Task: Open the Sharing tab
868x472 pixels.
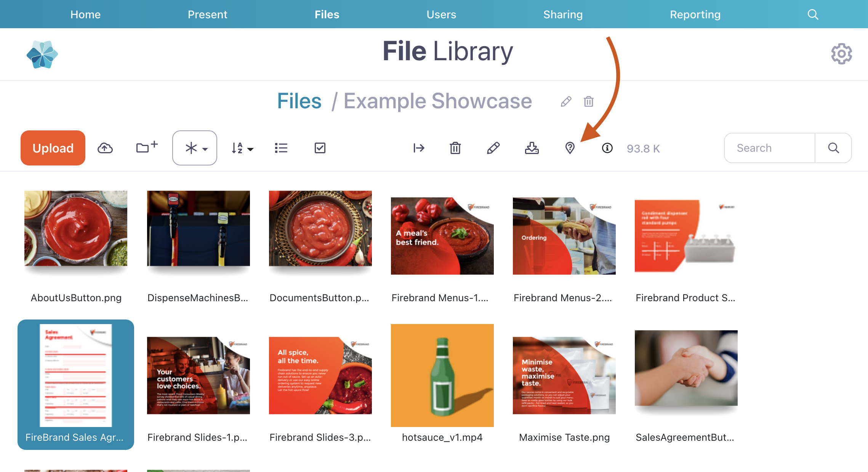Action: click(x=562, y=14)
